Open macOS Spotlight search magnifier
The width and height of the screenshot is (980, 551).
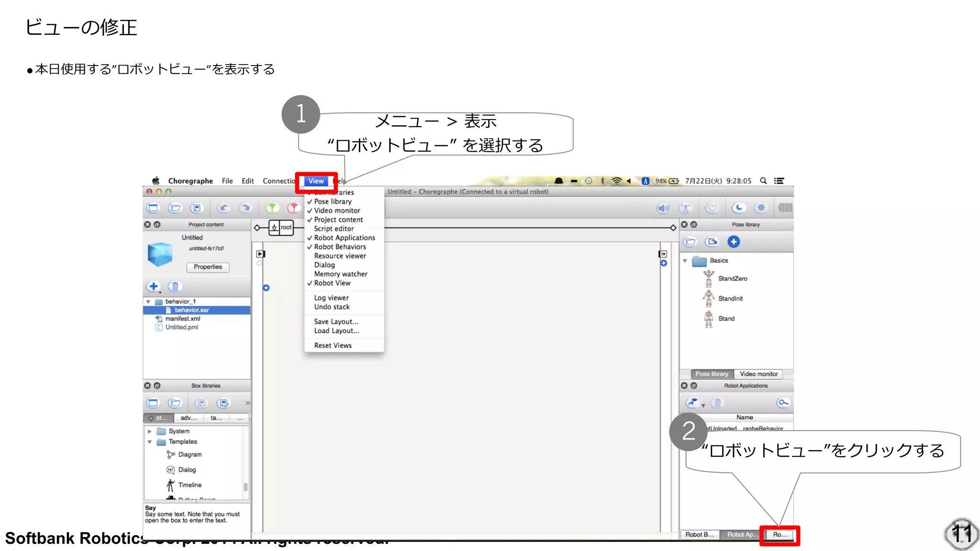pyautogui.click(x=764, y=181)
